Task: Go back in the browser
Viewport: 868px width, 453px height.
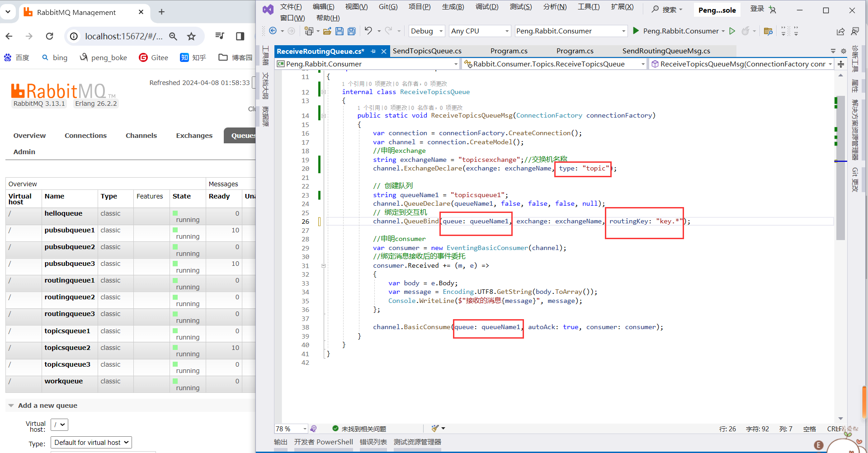Action: tap(9, 36)
